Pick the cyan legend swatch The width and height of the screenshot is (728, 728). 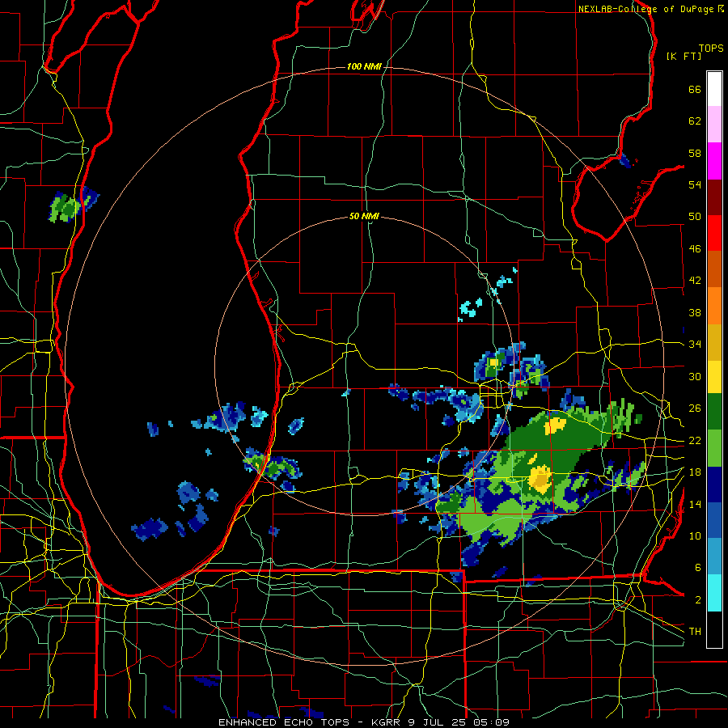pyautogui.click(x=714, y=593)
